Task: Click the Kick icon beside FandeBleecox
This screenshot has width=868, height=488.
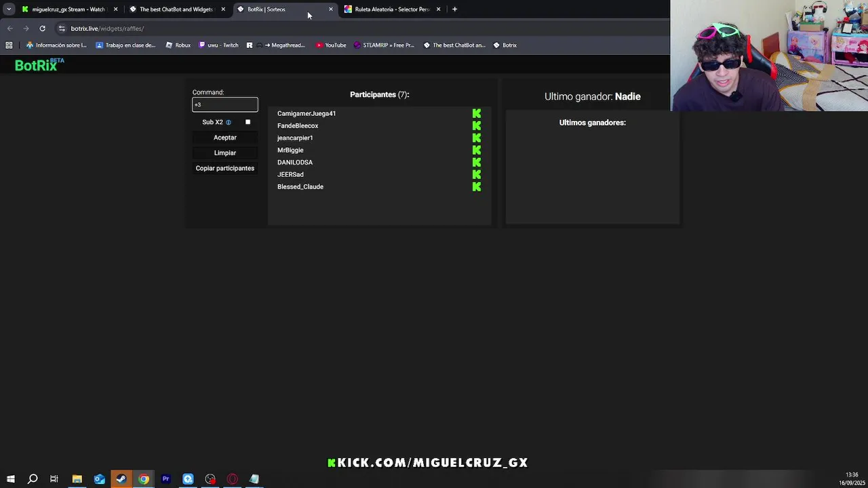Action: (x=477, y=125)
